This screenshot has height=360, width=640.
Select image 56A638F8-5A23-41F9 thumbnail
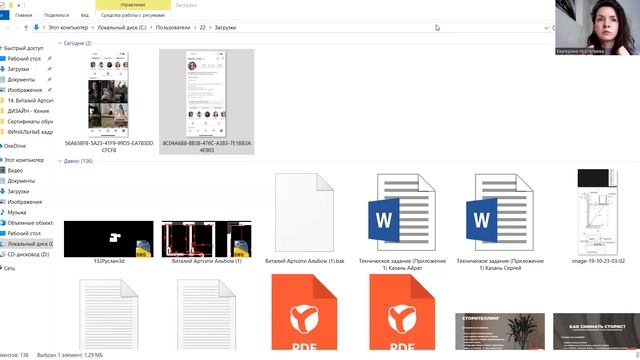(109, 94)
